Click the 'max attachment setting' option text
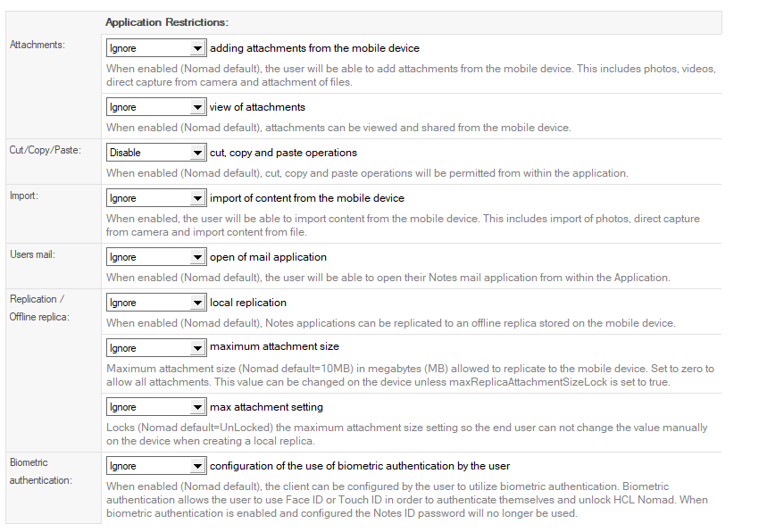The image size is (767, 532). click(266, 407)
